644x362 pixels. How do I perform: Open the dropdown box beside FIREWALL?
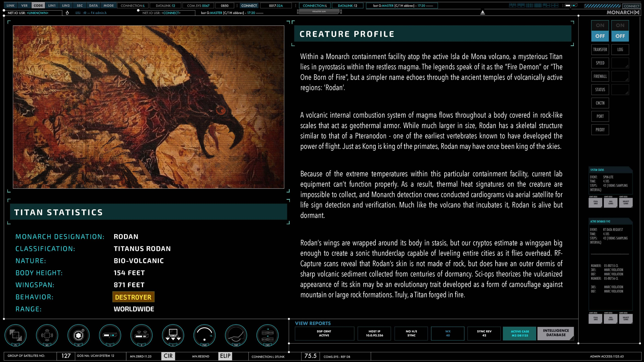(x=620, y=76)
